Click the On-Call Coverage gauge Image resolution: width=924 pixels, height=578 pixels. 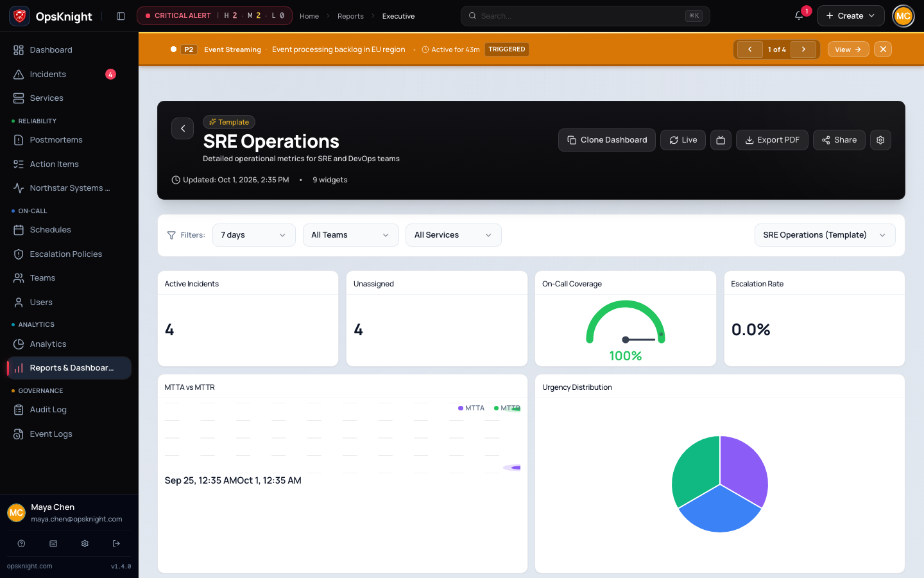coord(626,323)
